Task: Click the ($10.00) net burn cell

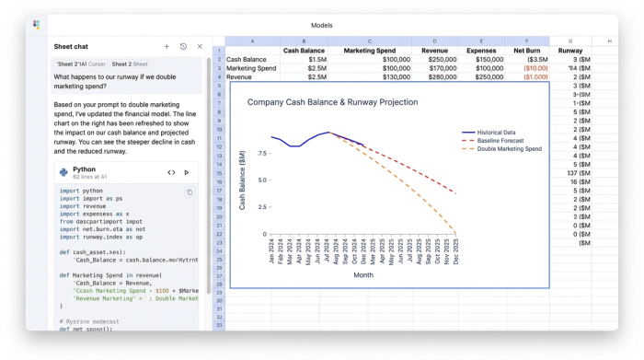Action: pos(527,68)
